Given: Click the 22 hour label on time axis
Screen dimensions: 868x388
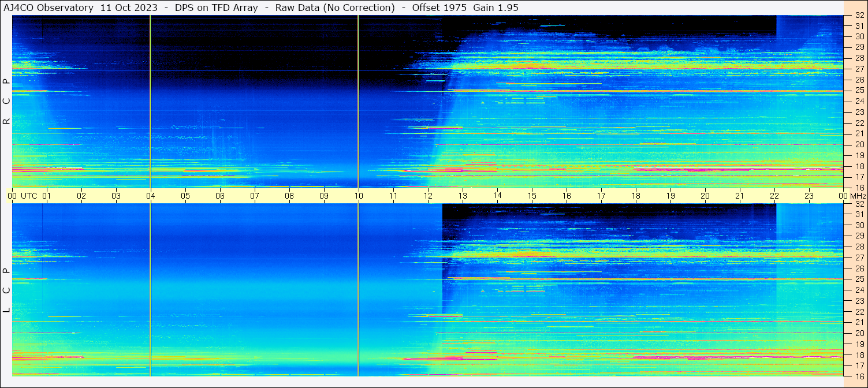Looking at the screenshot, I should (x=774, y=196).
